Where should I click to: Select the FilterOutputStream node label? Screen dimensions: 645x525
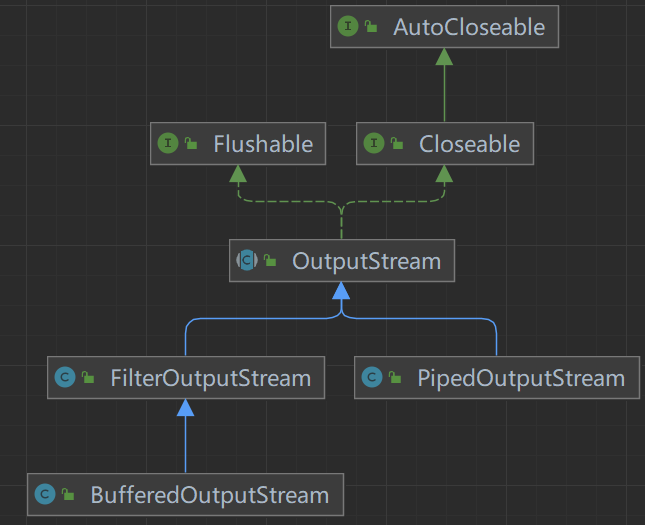(x=210, y=378)
